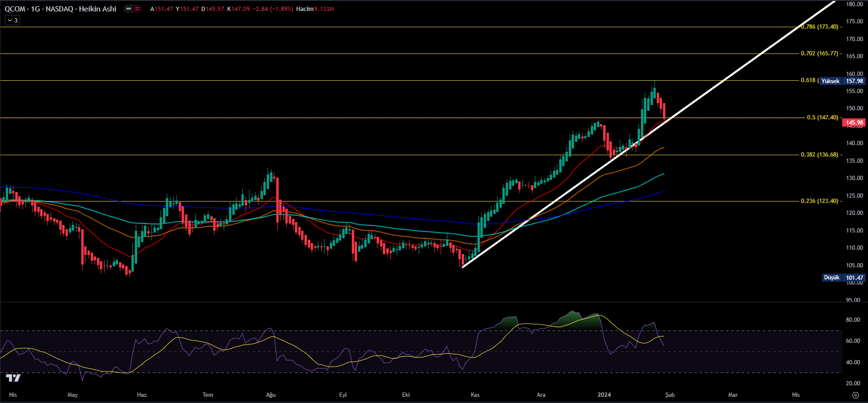The height and width of the screenshot is (403, 868).
Task: Click the Ağu month label on time axis
Action: tap(271, 395)
